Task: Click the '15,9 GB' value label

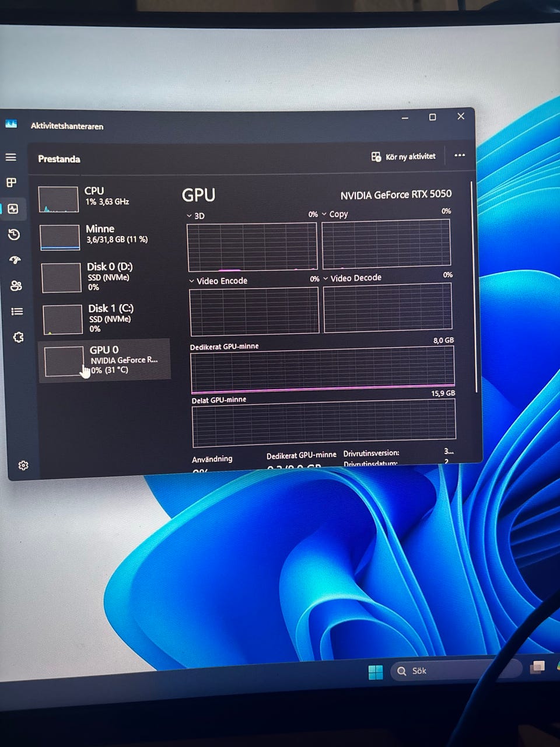Action: [443, 393]
